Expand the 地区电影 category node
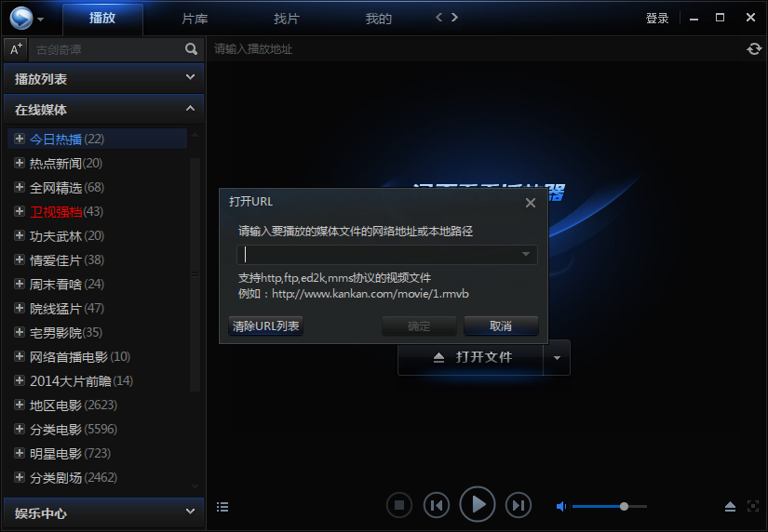 click(x=20, y=406)
